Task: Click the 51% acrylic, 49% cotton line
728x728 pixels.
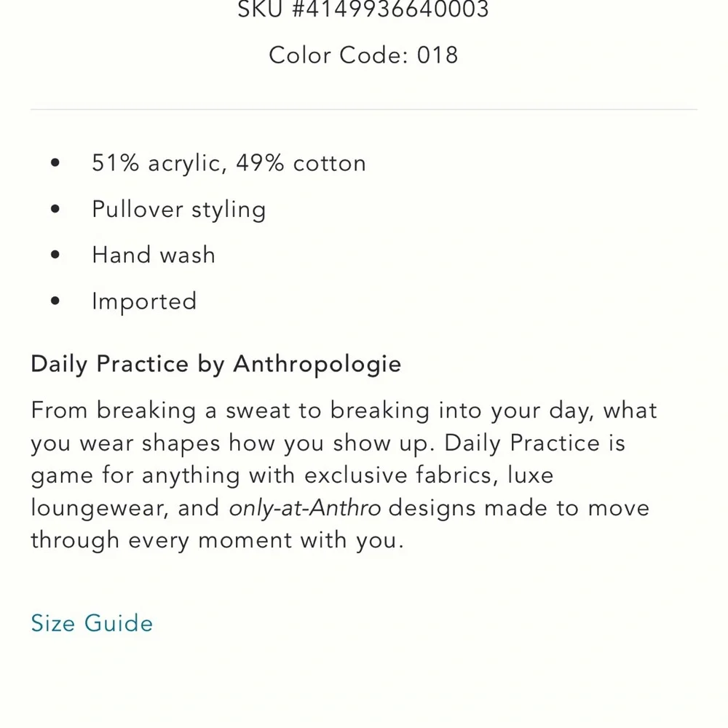Action: [x=229, y=163]
